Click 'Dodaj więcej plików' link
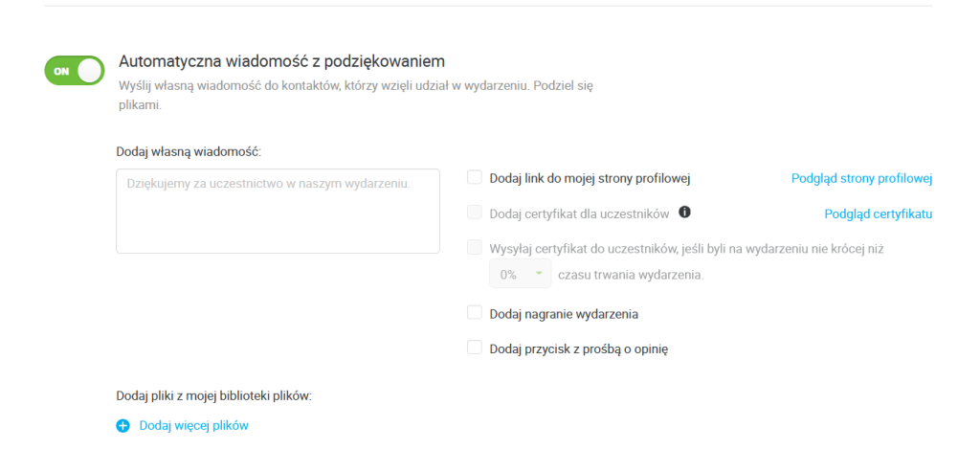This screenshot has width=980, height=472. click(193, 426)
